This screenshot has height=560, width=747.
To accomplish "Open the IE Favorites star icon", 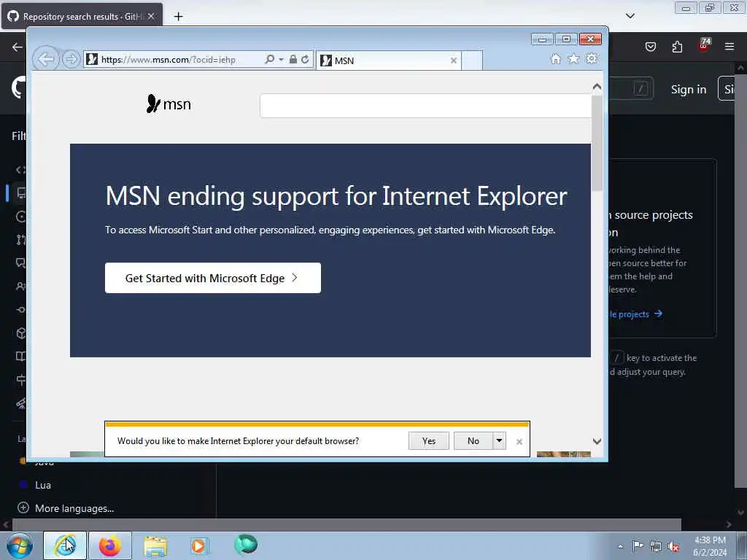I will tap(573, 59).
